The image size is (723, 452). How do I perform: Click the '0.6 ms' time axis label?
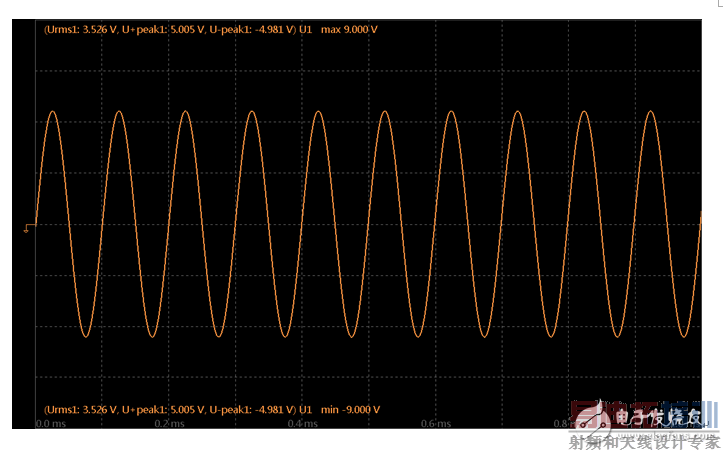coord(436,424)
